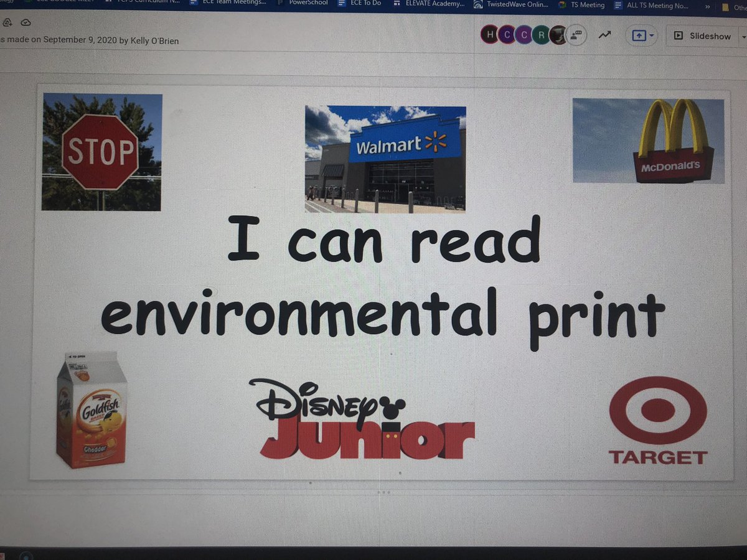This screenshot has width=747, height=560.
Task: Open the ALL TS Meeting Notes bookmark
Action: point(651,5)
